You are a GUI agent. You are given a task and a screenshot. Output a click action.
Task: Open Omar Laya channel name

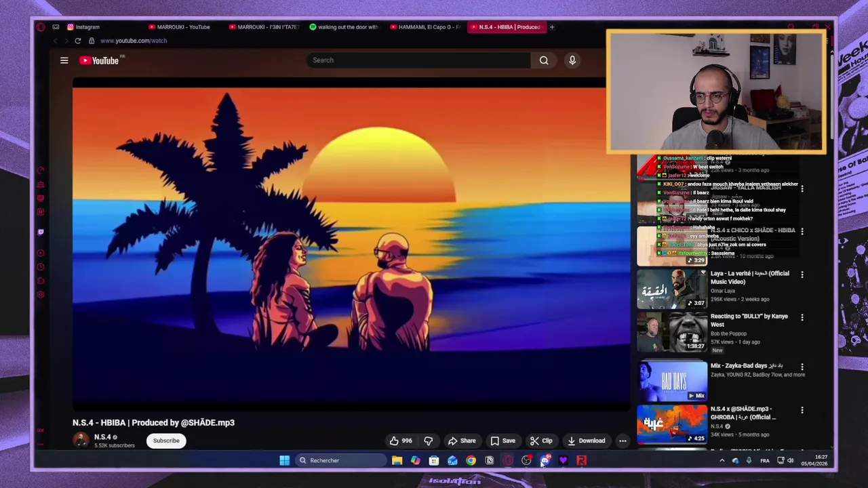(x=724, y=291)
